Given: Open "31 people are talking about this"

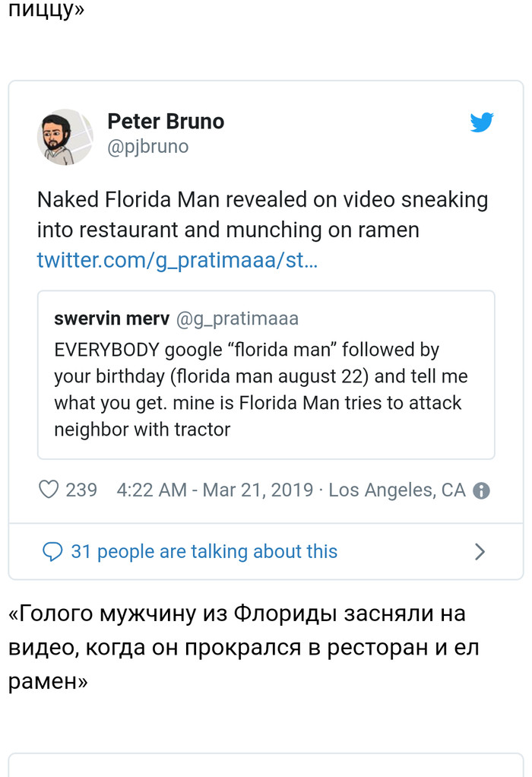Looking at the screenshot, I should (204, 551).
